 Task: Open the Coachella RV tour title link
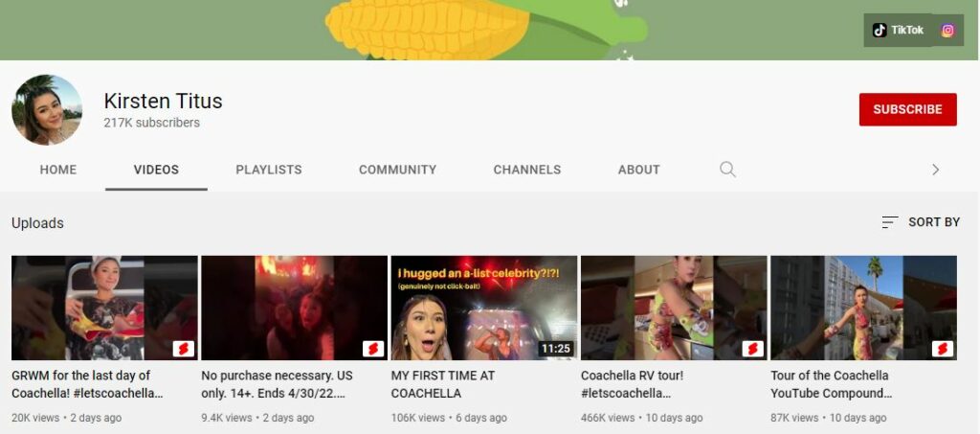pyautogui.click(x=632, y=384)
